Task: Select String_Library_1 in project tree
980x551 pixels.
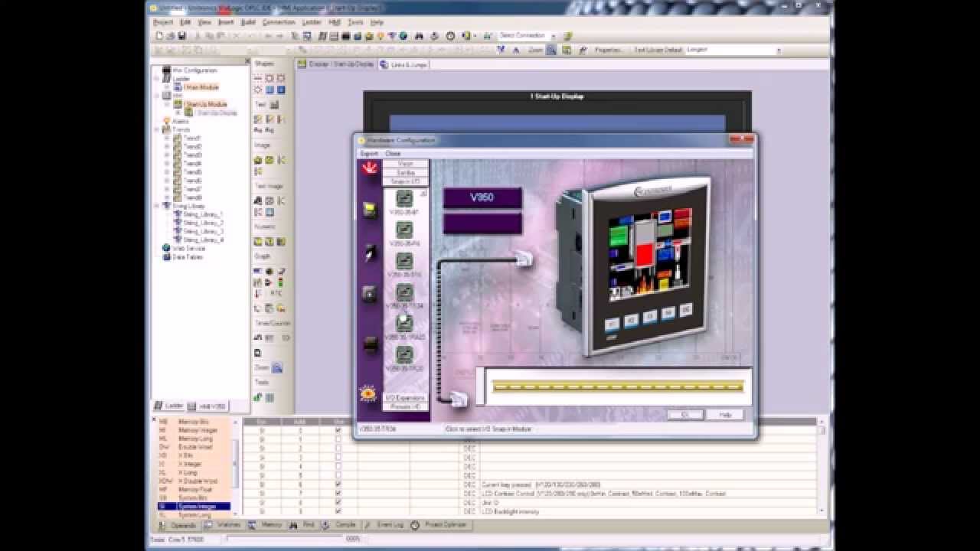Action: pyautogui.click(x=203, y=214)
